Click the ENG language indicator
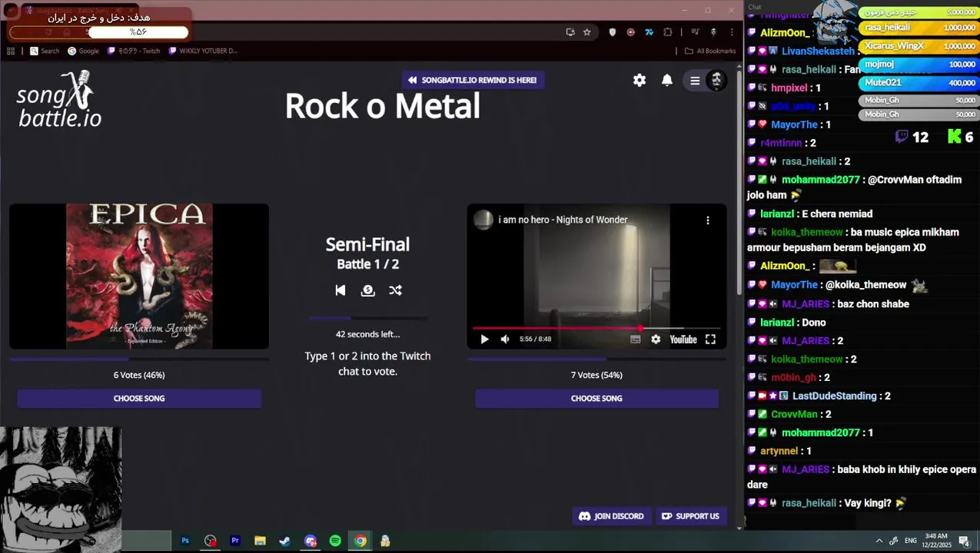The image size is (980, 553). (911, 541)
